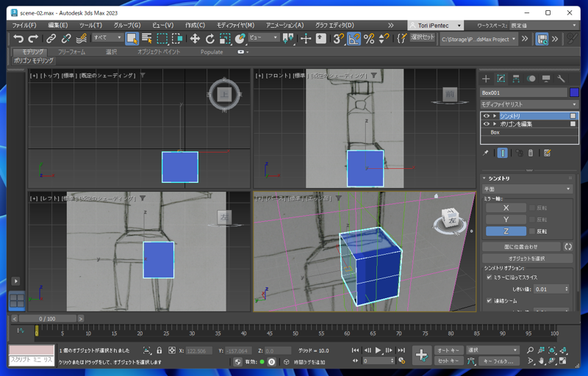Open the アニメーション(A) menu

click(284, 25)
